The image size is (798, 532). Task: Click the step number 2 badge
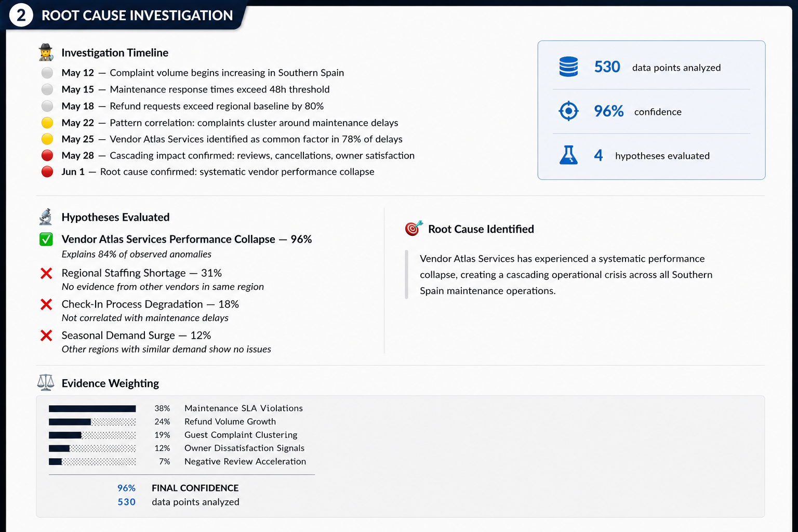(21, 16)
